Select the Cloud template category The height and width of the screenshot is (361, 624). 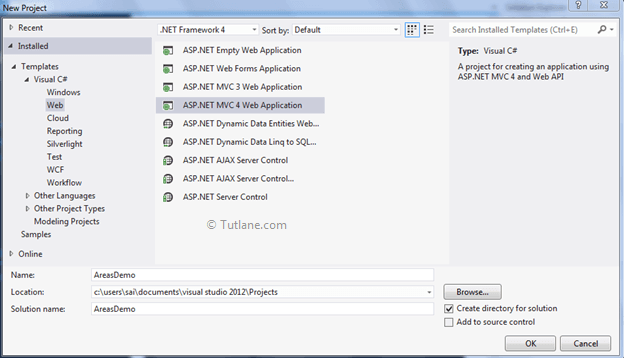pos(58,118)
